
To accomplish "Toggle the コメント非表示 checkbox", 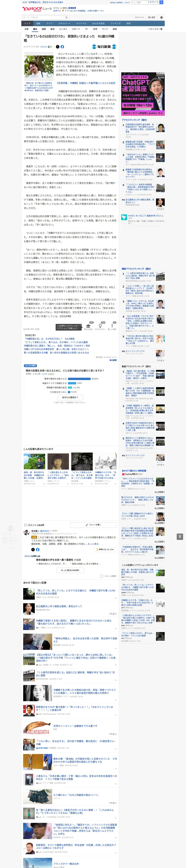I will click(102, 576).
